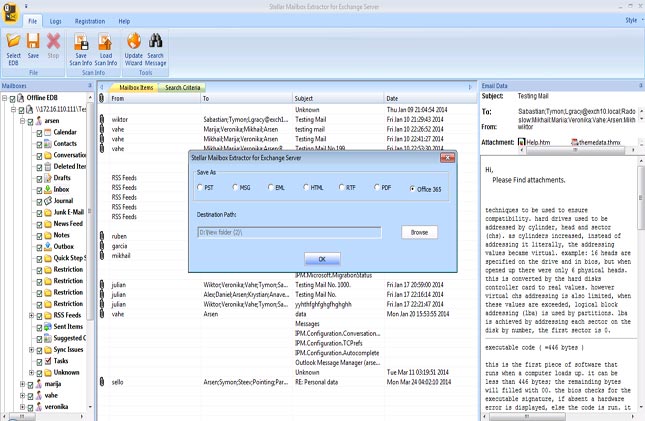Expand the Sync Issues folder node
The width and height of the screenshot is (645, 421).
[x=32, y=350]
